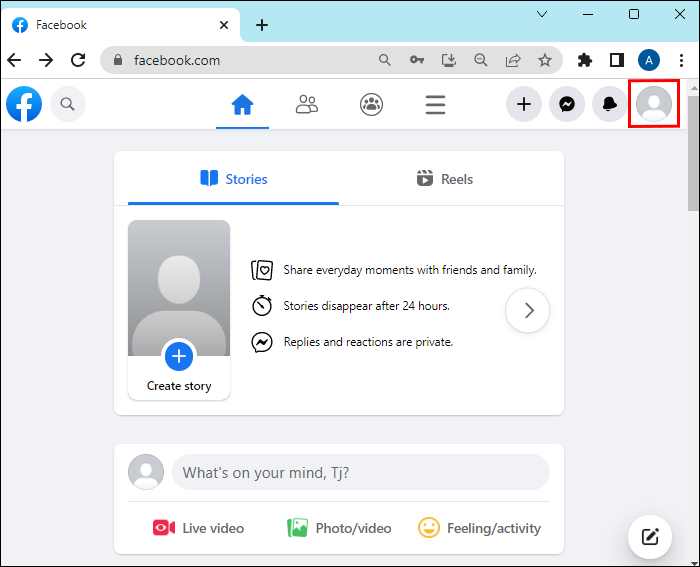Switch to the Stories tab

(233, 179)
